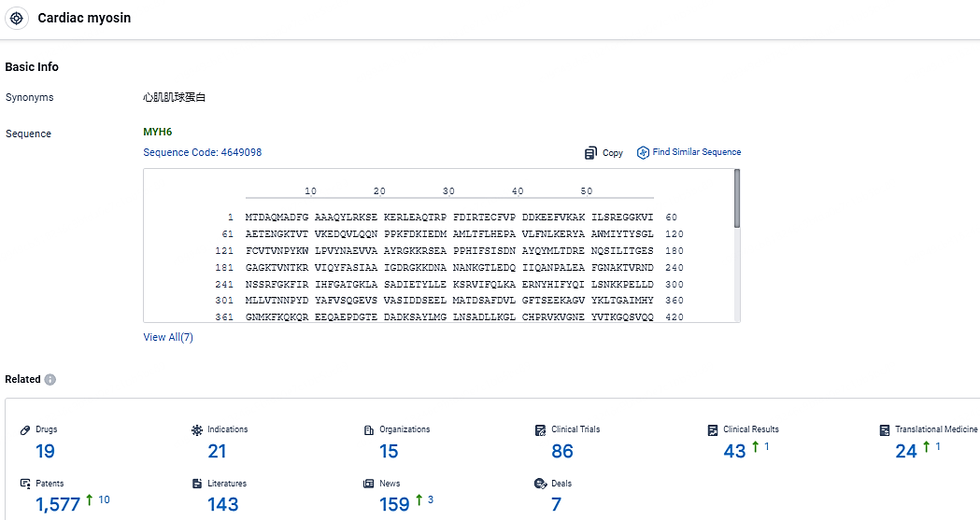Click the target icon beside Cardiac myosin
This screenshot has width=980, height=520.
coord(19,19)
